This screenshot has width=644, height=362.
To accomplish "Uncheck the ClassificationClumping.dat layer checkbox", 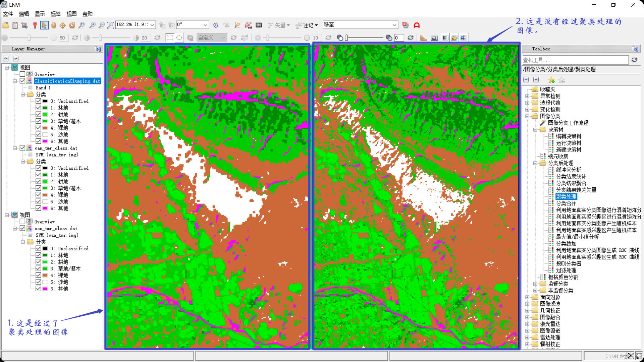I will tap(22, 81).
